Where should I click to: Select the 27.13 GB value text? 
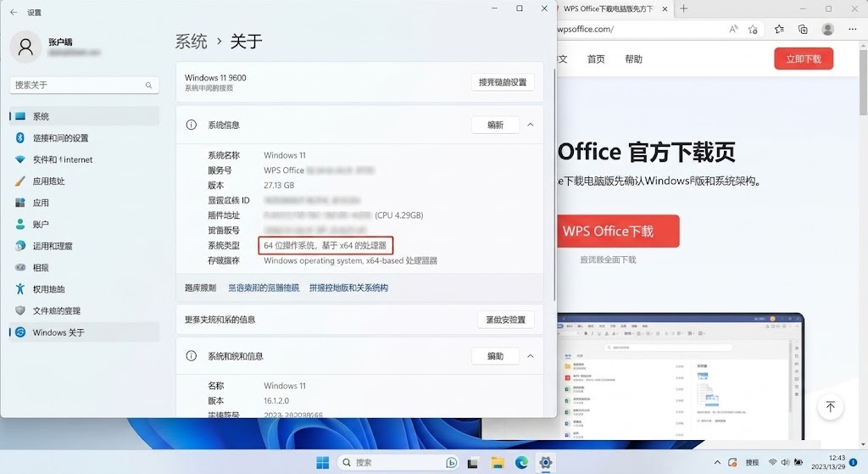[x=279, y=186]
